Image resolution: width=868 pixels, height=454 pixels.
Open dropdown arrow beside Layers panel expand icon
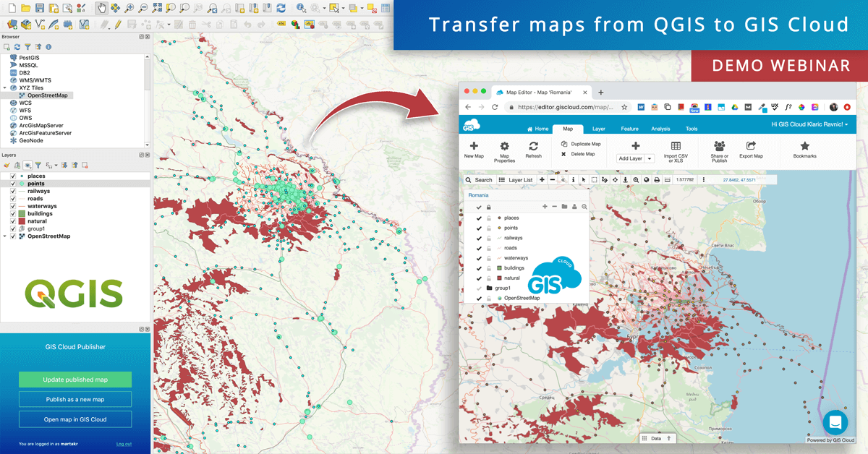56,166
